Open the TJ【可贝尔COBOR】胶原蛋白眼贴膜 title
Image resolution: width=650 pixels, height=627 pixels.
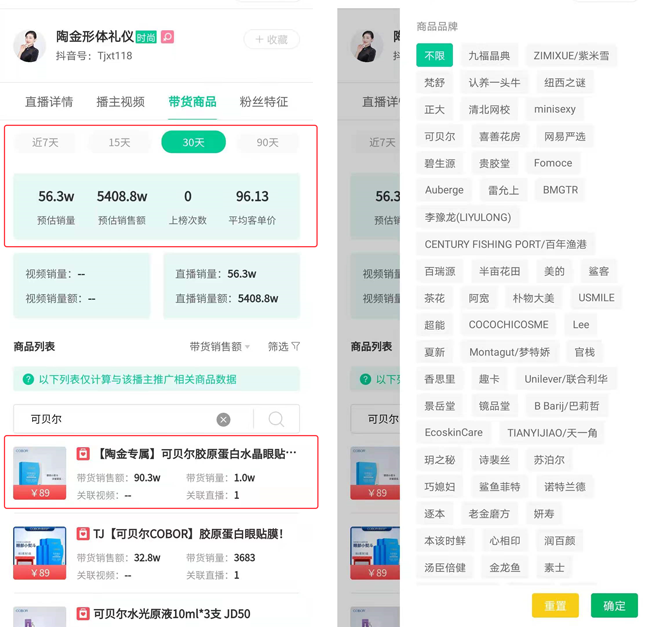(x=189, y=534)
